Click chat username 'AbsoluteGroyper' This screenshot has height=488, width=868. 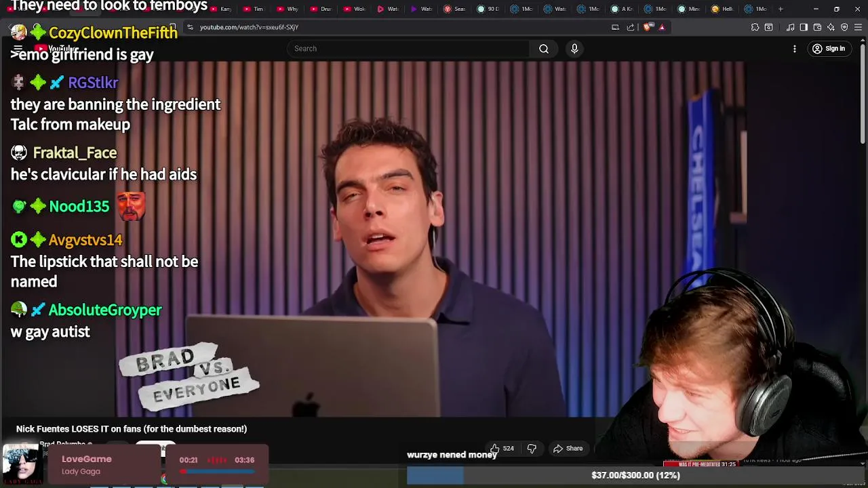(105, 310)
